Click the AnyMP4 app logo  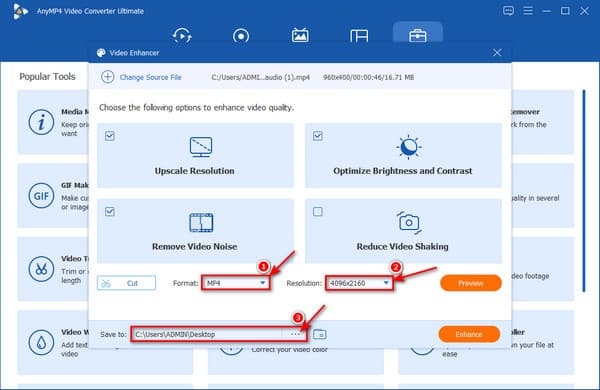(x=20, y=11)
